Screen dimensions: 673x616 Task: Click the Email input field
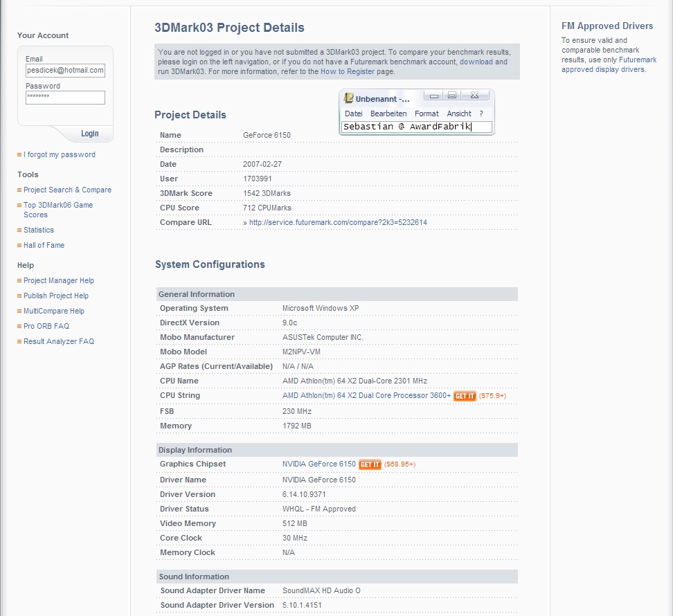65,71
